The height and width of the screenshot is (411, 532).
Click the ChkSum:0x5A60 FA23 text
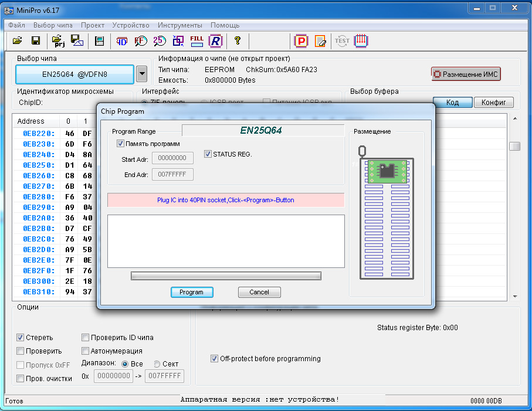click(x=282, y=70)
